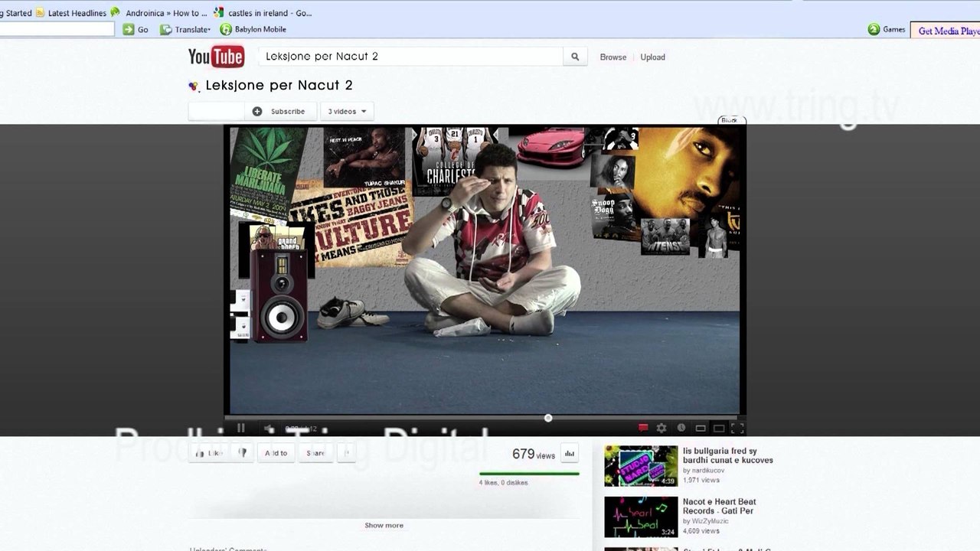Mute the video player volume

pos(269,429)
